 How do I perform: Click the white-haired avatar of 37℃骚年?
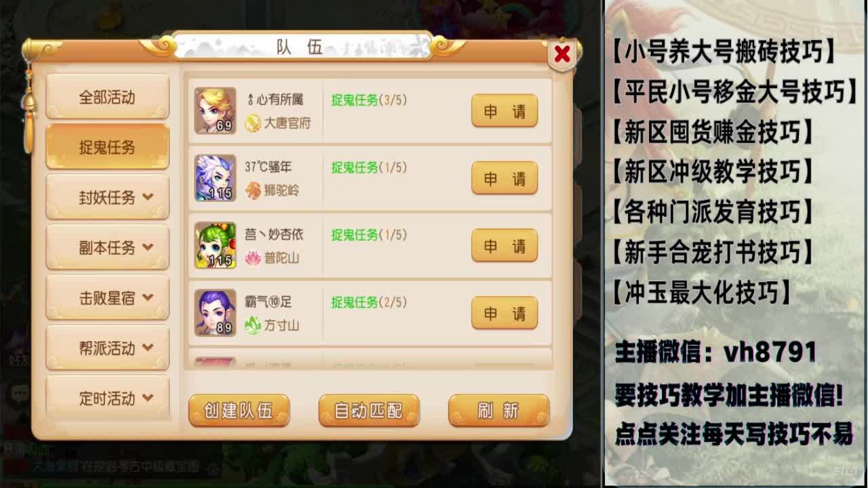click(215, 178)
